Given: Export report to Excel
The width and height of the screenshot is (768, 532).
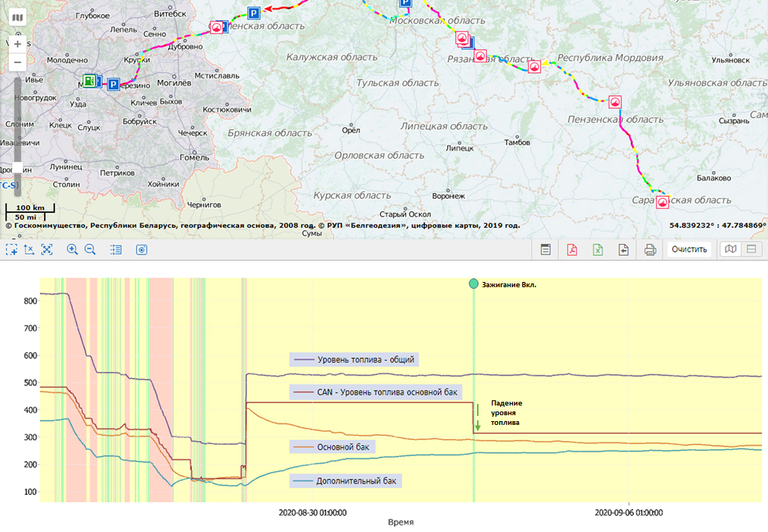Looking at the screenshot, I should point(598,250).
